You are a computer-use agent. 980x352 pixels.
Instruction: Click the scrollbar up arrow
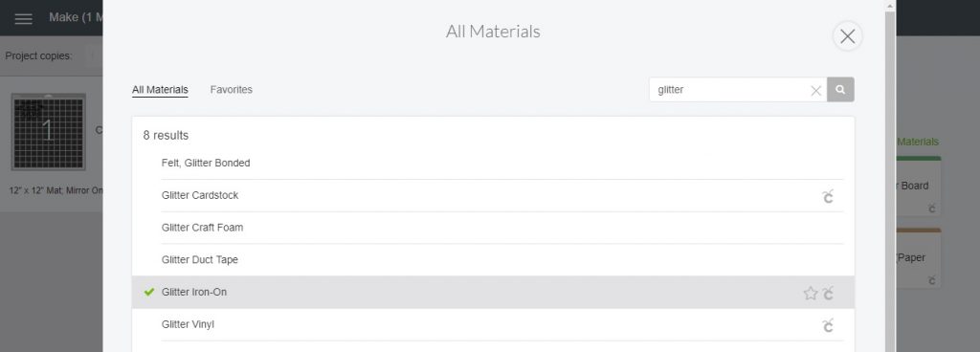click(890, 6)
